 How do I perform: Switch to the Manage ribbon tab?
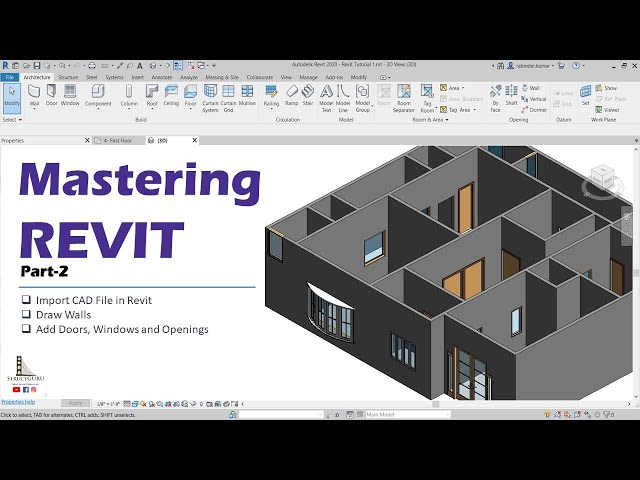[308, 77]
